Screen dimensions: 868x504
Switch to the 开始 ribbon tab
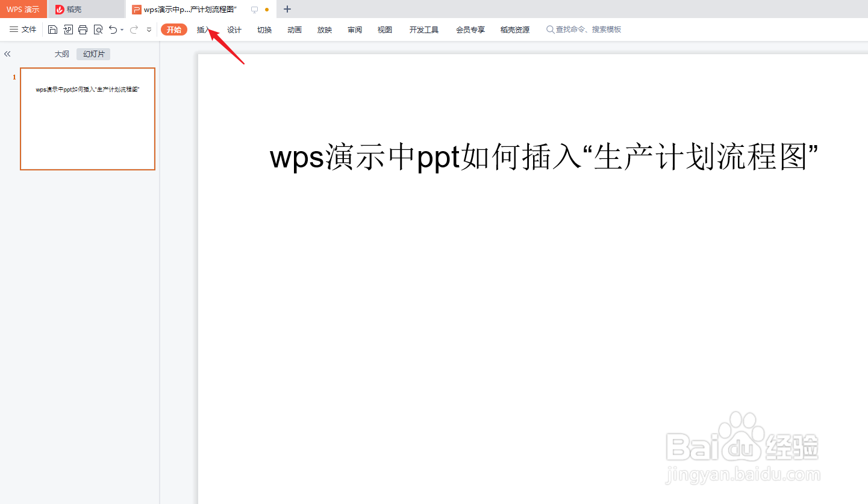click(174, 30)
